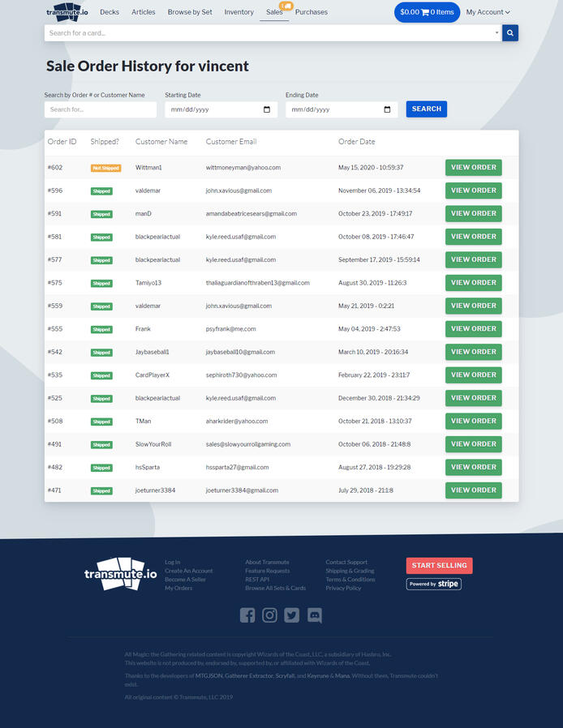This screenshot has width=563, height=728.
Task: Click the blue search magnifier button
Action: click(x=510, y=33)
